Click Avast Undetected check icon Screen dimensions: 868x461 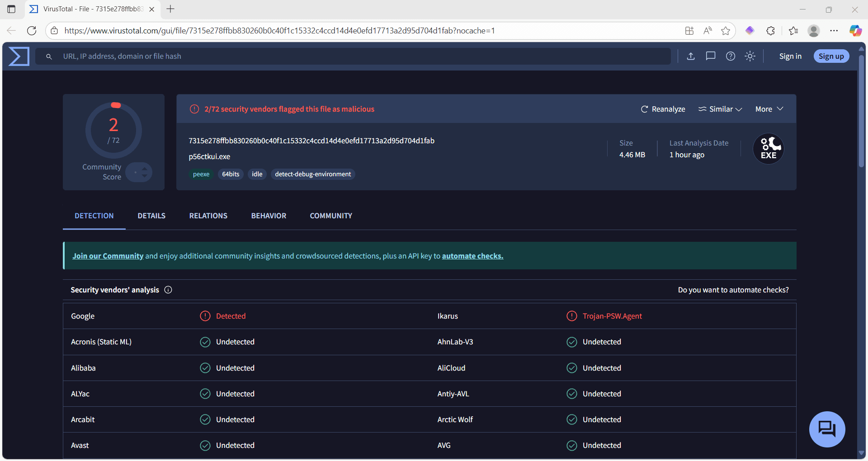tap(205, 446)
